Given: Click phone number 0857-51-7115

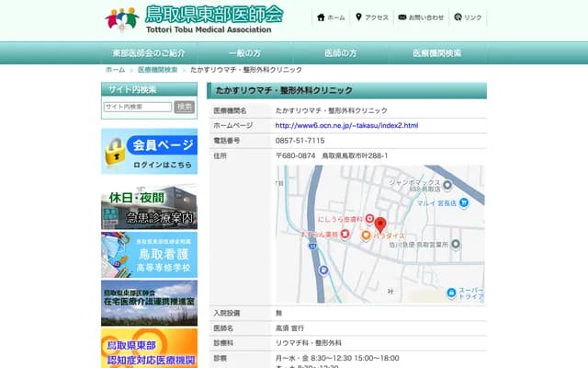Looking at the screenshot, I should [300, 141].
